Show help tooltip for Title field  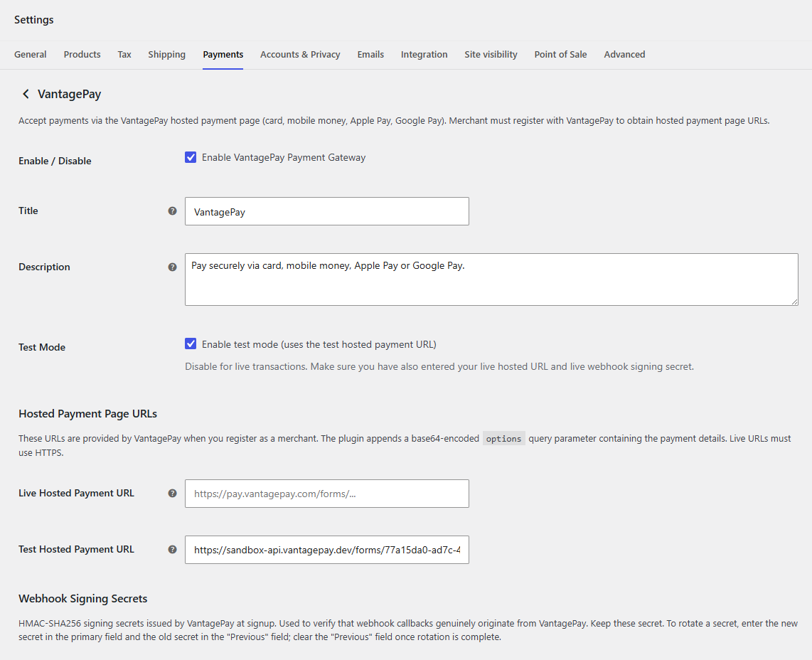tap(173, 211)
